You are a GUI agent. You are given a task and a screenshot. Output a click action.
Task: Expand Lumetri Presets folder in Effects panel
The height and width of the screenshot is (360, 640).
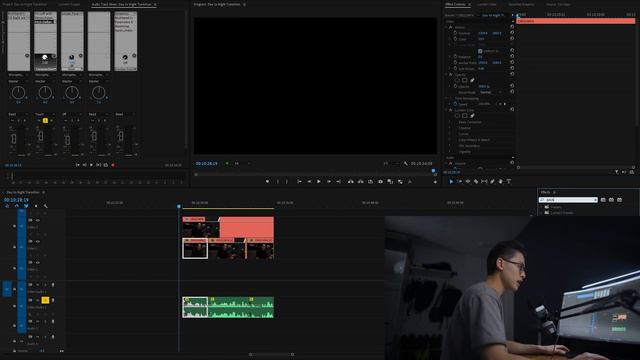click(542, 213)
